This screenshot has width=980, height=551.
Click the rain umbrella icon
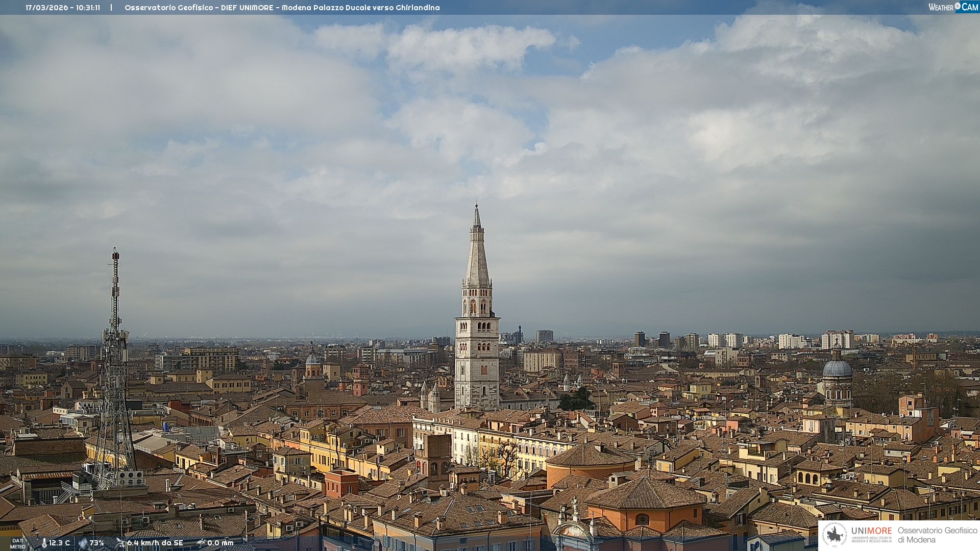[x=201, y=543]
